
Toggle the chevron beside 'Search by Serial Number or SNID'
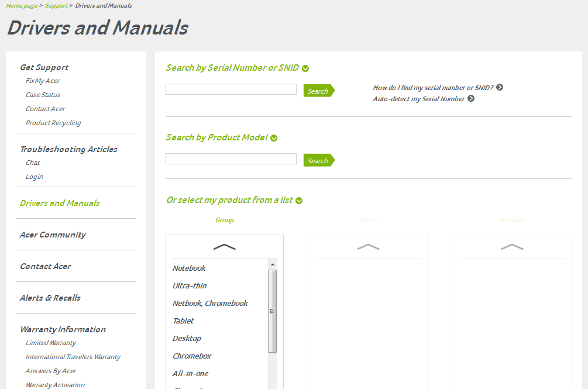pyautogui.click(x=305, y=68)
